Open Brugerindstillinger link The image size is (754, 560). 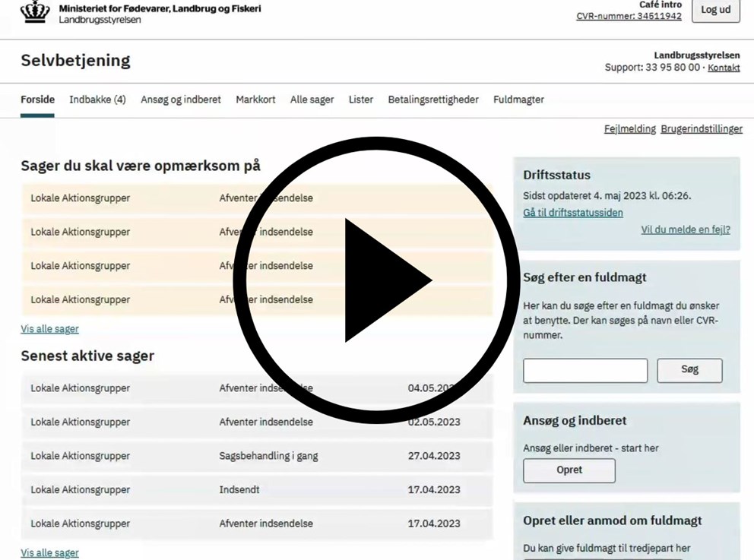(x=701, y=129)
